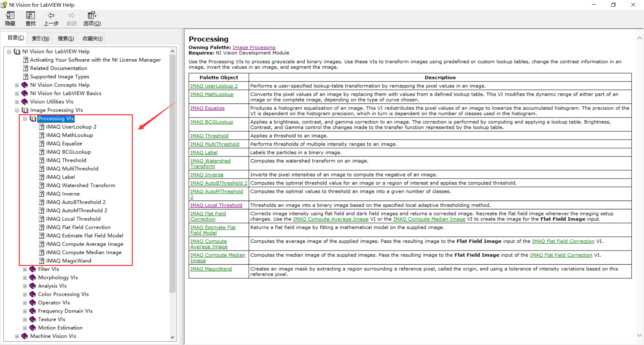Click the contents tree vertical scrollbar thumb

(172, 174)
